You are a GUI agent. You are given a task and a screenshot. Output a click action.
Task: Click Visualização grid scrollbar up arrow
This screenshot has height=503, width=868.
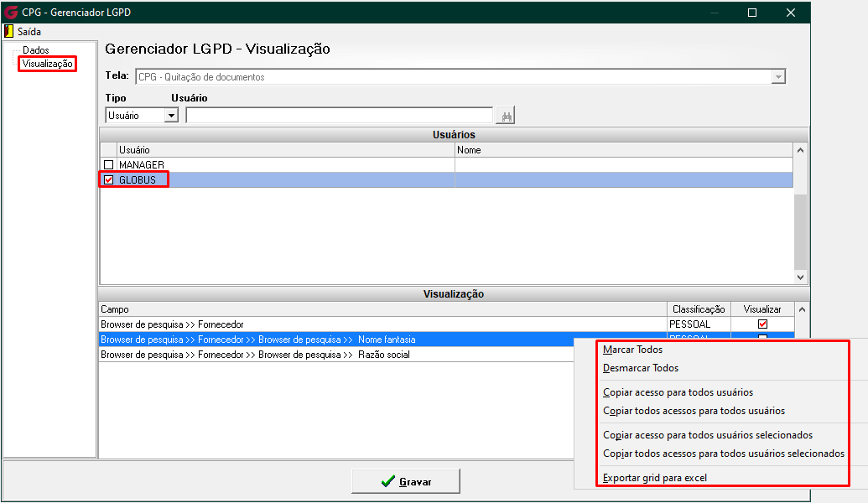(802, 310)
